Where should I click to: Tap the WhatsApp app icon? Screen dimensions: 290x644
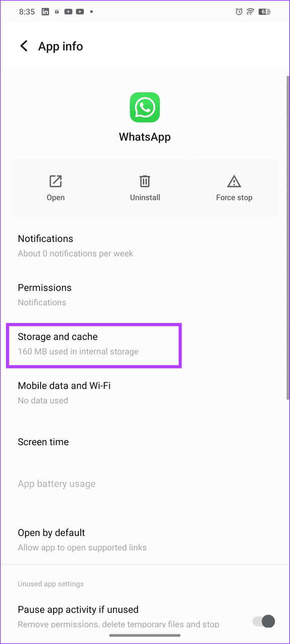click(145, 107)
